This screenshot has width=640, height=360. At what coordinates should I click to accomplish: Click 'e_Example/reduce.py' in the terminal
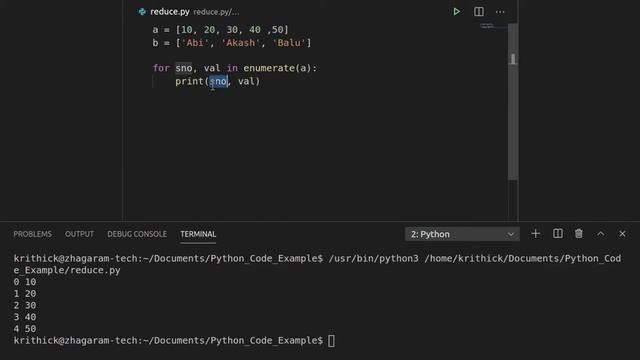tap(67, 270)
